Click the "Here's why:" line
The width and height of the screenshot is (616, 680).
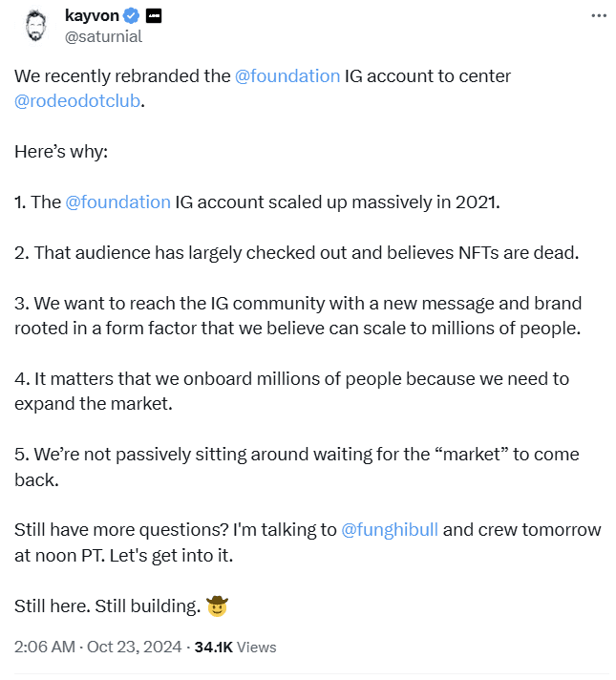point(61,152)
